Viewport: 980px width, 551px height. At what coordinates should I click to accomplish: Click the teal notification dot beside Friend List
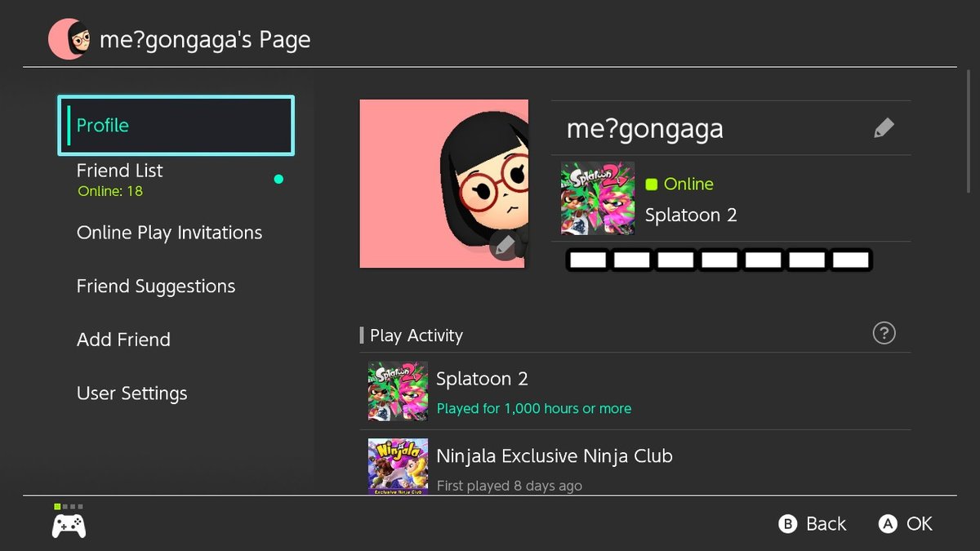[x=278, y=180]
